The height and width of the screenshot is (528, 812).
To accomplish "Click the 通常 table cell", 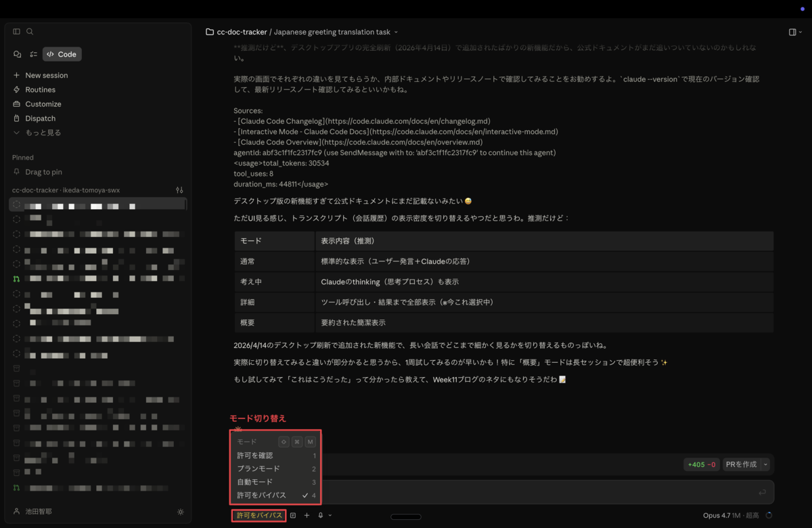I will (275, 261).
